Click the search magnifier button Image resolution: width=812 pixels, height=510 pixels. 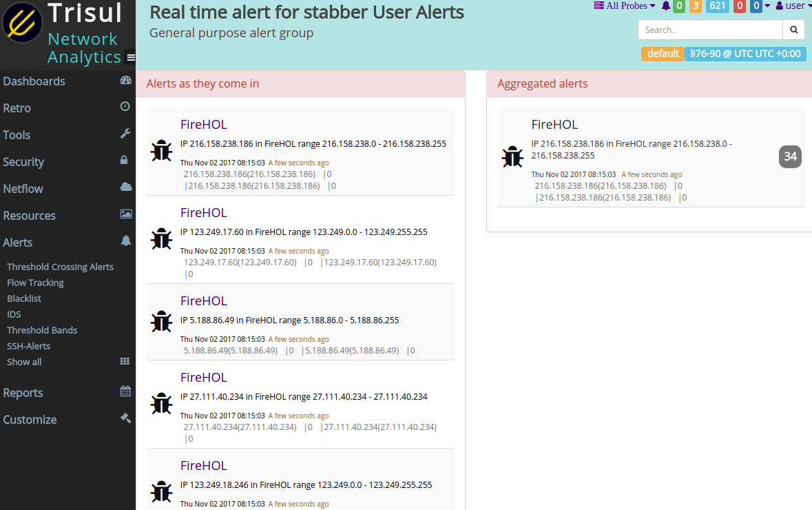tap(794, 30)
